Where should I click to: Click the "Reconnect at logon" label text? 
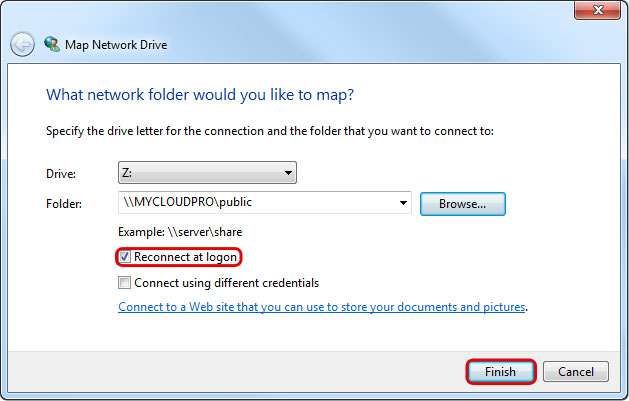click(185, 257)
